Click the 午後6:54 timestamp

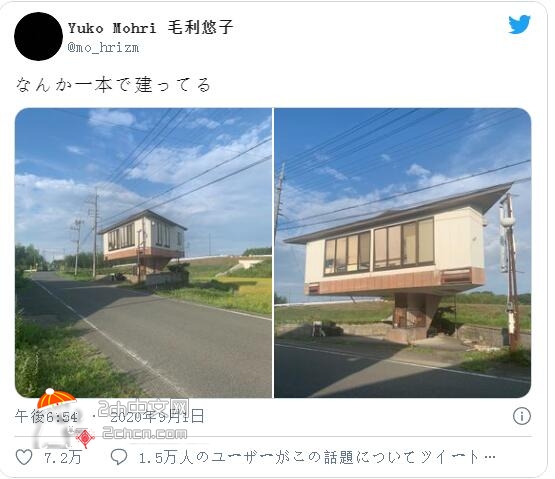coord(47,416)
